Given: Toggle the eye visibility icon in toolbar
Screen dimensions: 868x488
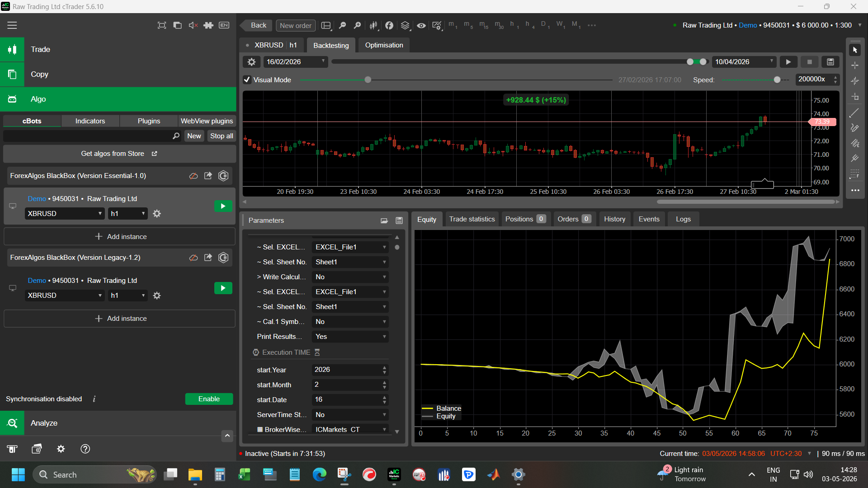Looking at the screenshot, I should (x=421, y=25).
